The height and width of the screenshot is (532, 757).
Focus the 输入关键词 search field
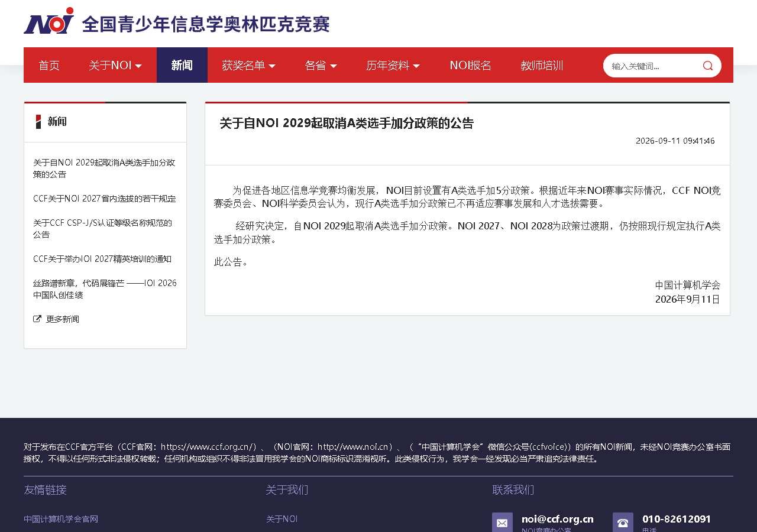(654, 66)
